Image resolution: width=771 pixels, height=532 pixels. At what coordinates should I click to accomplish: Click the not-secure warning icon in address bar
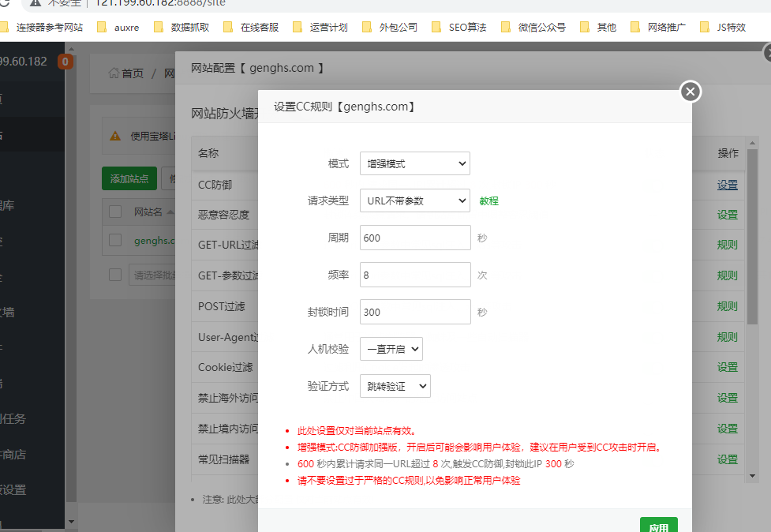[35, 3]
